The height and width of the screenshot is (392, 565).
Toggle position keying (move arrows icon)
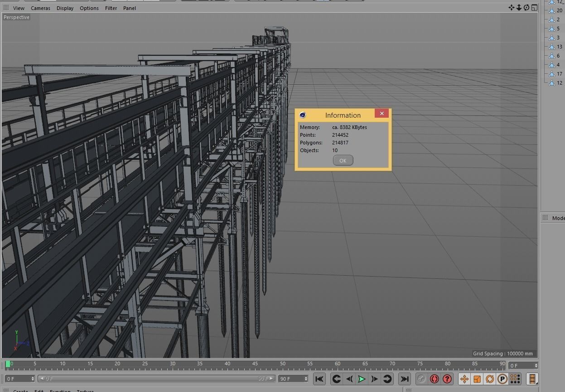point(464,379)
